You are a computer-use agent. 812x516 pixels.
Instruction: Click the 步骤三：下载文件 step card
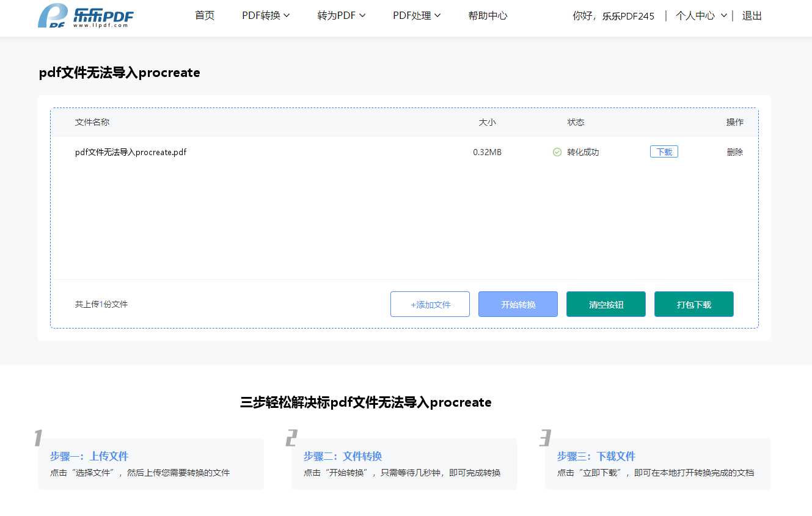tap(658, 464)
